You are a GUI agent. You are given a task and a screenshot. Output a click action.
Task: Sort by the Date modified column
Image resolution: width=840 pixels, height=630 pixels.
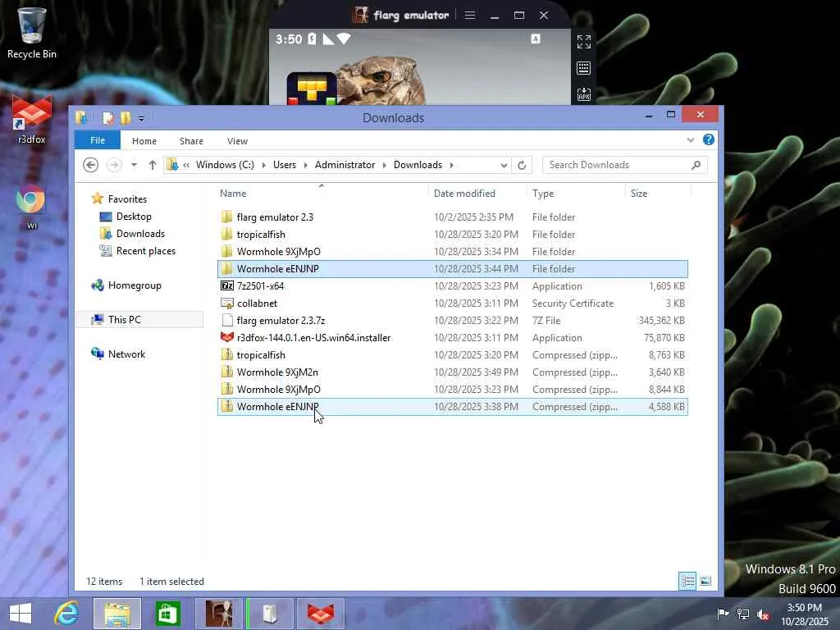[x=478, y=194]
